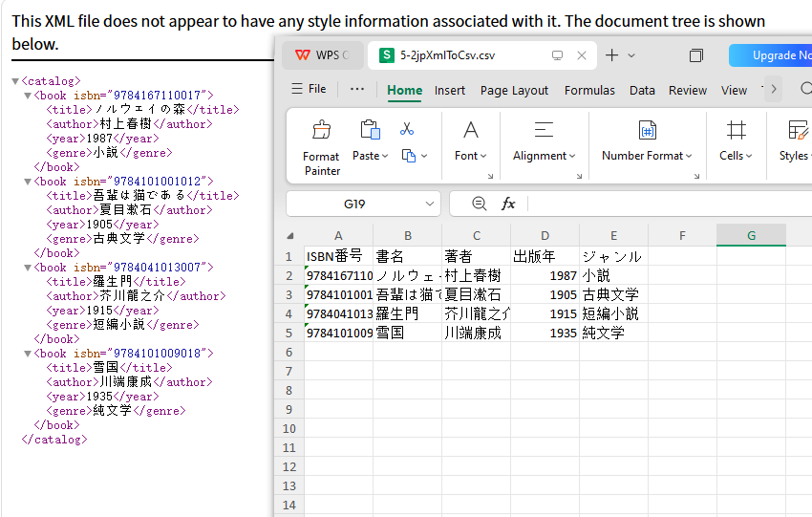Viewport: 812px width, 517px height.
Task: Collapse book isbn 9784041013007 node
Action: (28, 268)
